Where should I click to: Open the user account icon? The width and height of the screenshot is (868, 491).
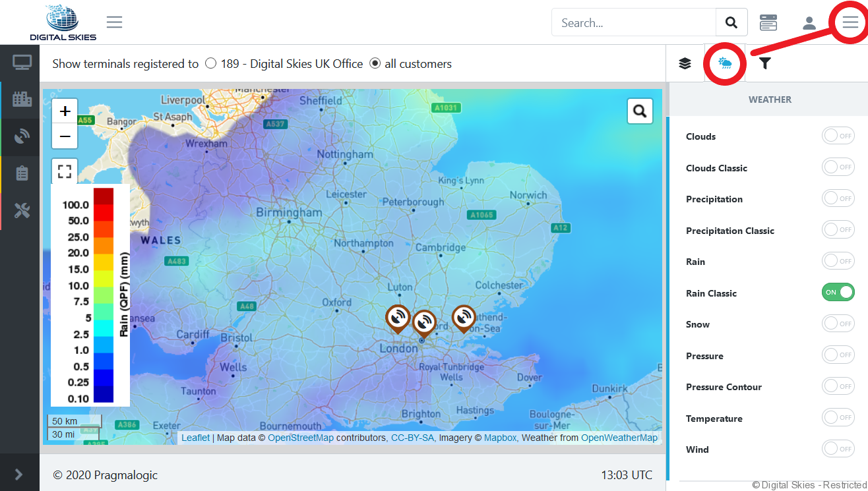[809, 23]
